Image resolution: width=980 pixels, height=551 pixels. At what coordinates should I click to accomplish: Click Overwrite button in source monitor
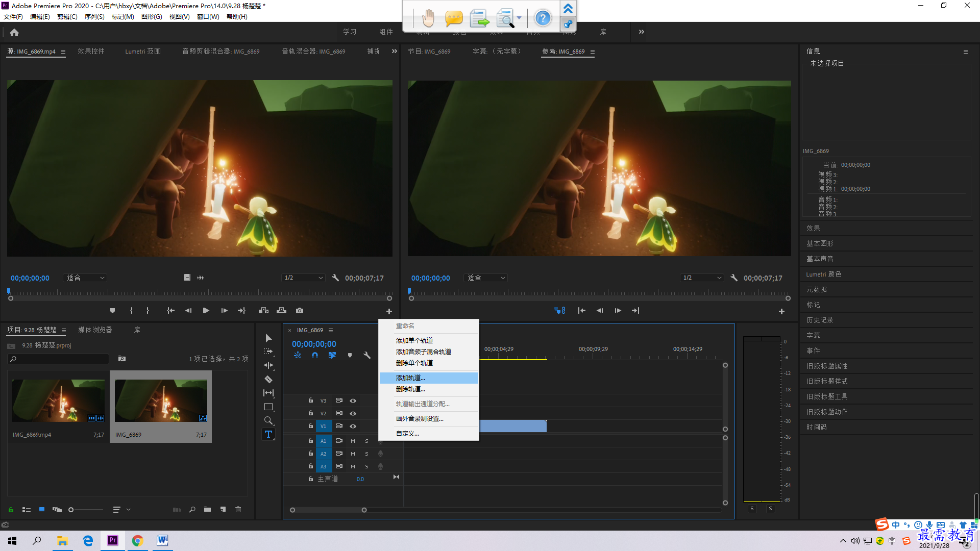[x=281, y=311]
